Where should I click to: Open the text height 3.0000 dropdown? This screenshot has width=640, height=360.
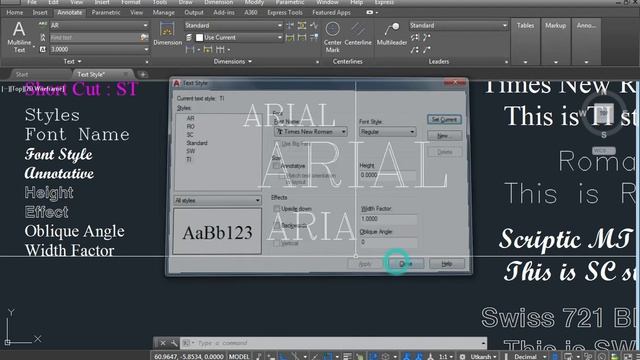tap(146, 49)
